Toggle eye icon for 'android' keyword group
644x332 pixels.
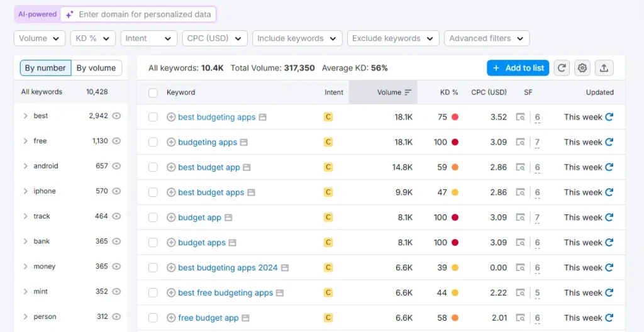116,166
